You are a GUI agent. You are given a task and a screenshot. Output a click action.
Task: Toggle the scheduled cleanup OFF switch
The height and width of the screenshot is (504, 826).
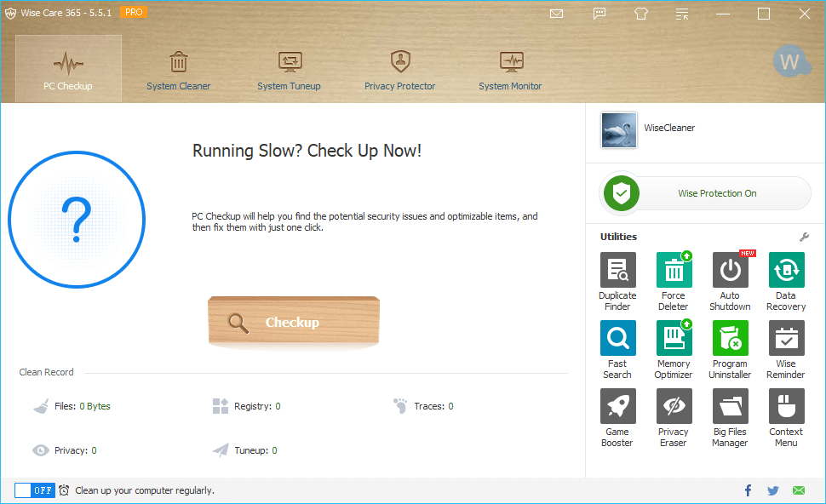click(35, 490)
